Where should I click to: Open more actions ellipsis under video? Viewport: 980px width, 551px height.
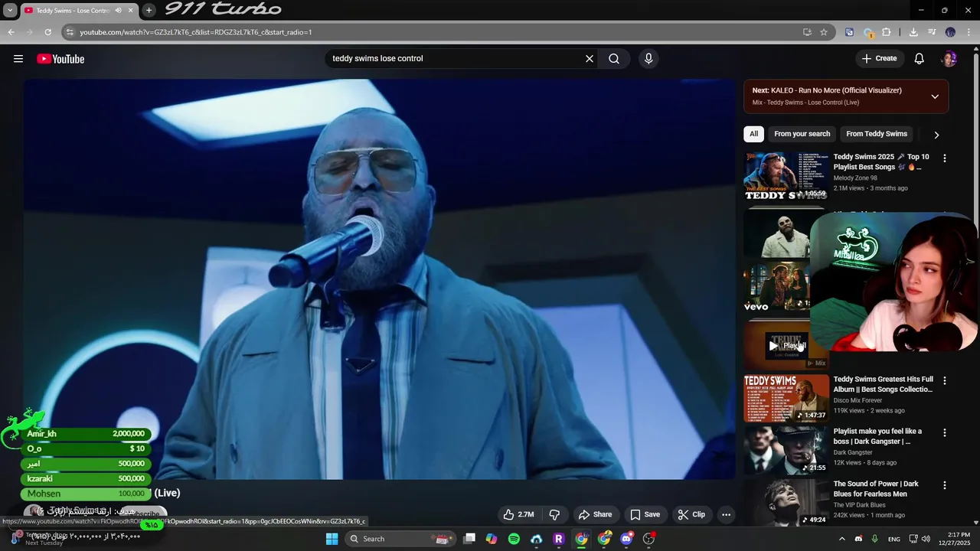[727, 514]
